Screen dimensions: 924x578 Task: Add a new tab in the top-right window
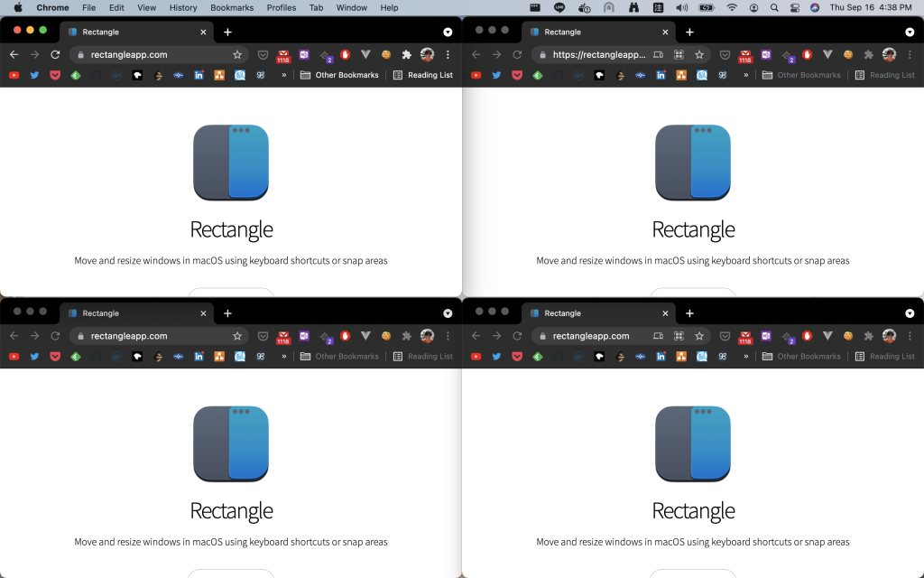pyautogui.click(x=689, y=32)
